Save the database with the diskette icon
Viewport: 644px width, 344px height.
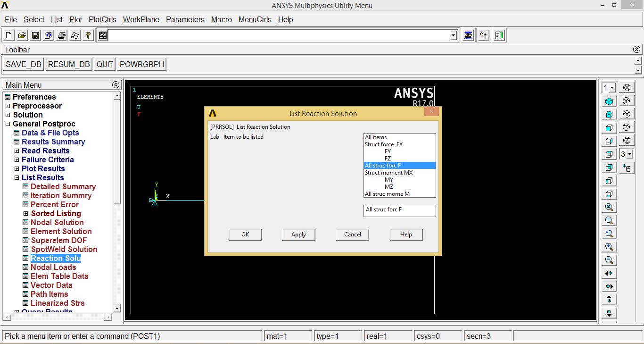point(34,34)
